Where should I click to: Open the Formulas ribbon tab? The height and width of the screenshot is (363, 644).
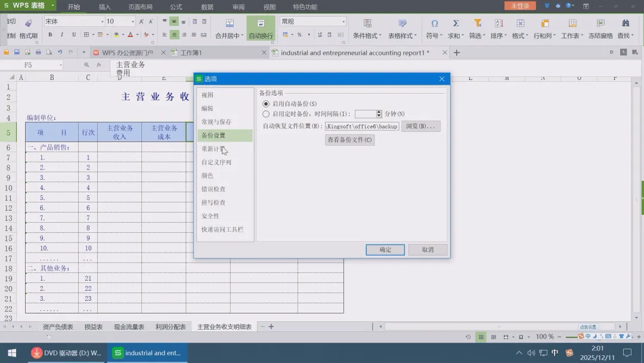(176, 7)
